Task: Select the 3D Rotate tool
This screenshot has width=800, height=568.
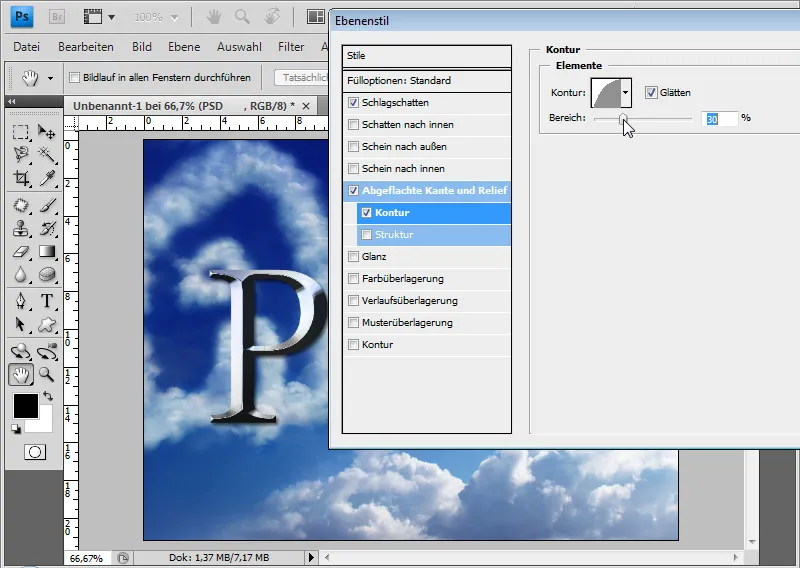Action: pyautogui.click(x=20, y=351)
